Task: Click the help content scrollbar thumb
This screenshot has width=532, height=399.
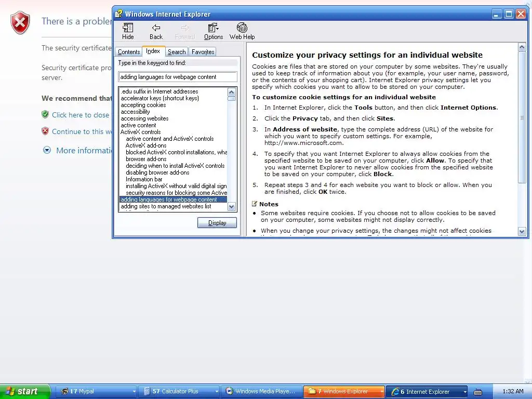Action: point(522,117)
